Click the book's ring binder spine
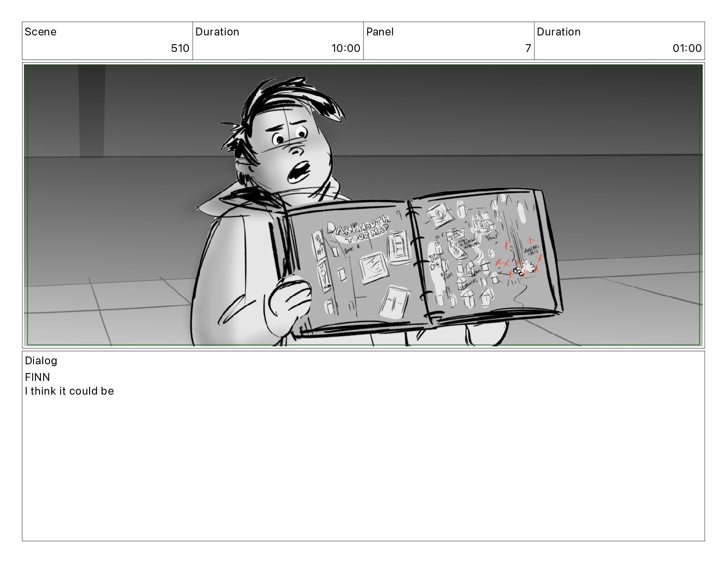 pyautogui.click(x=418, y=261)
